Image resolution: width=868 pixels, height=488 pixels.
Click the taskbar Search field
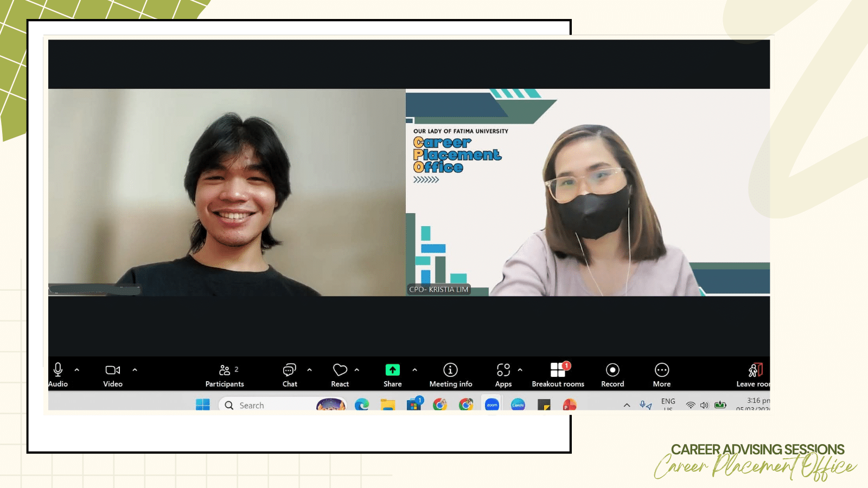click(x=282, y=404)
